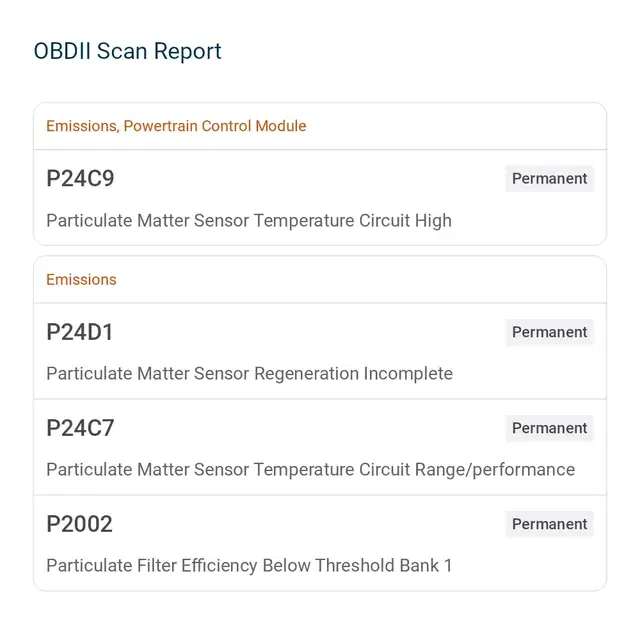The width and height of the screenshot is (640, 640).
Task: Open the P24C9 trouble code
Action: tap(80, 178)
